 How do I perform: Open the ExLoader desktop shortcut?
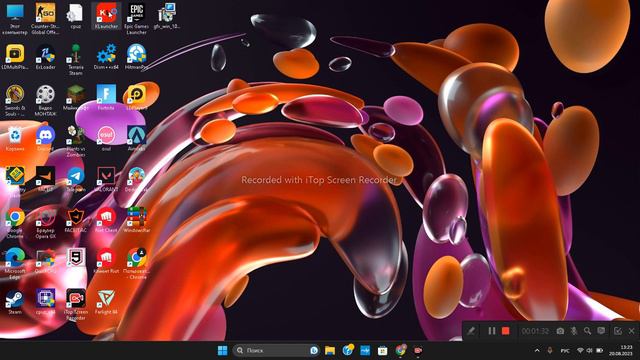tap(45, 57)
